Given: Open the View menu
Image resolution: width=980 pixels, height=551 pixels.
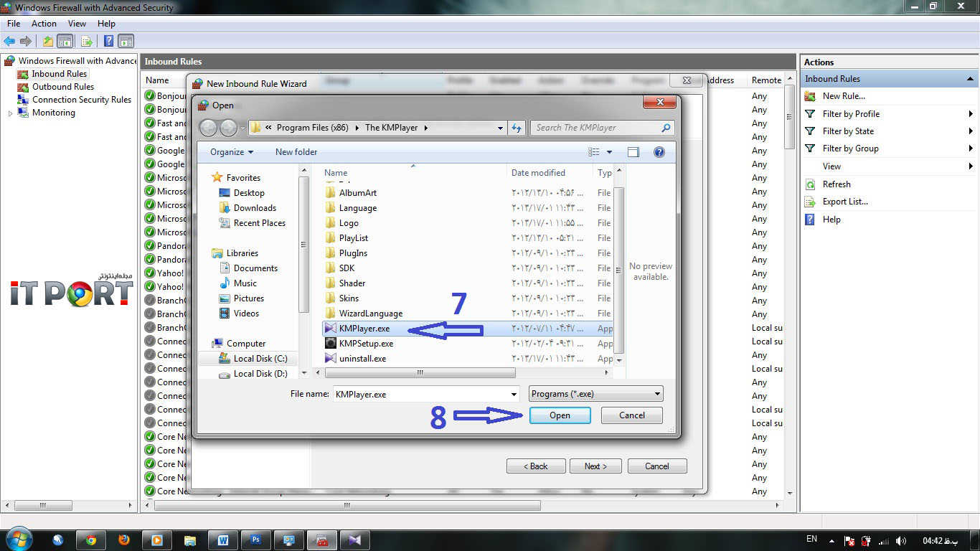Looking at the screenshot, I should 77,24.
